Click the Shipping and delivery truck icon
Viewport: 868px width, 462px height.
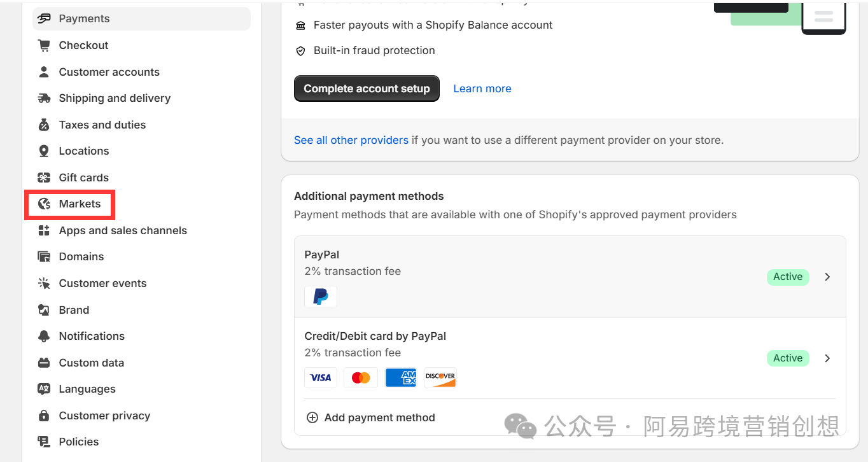pyautogui.click(x=44, y=98)
